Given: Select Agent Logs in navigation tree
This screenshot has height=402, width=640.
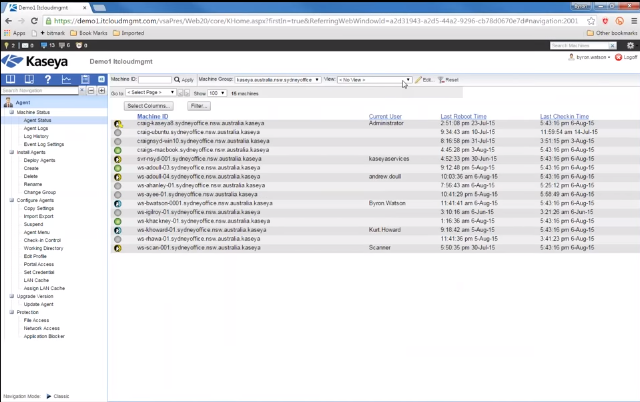Looking at the screenshot, I should [36, 128].
